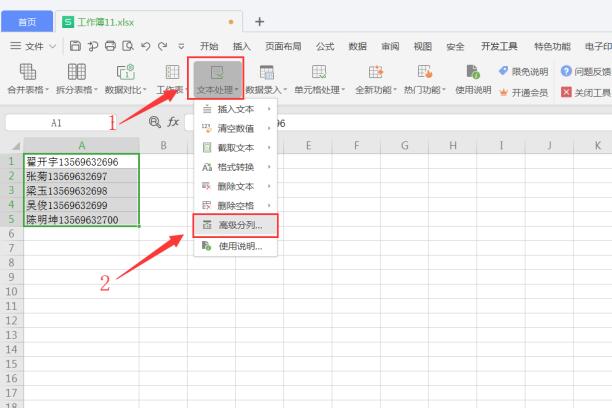Click the Redo arrow icon
Screen dimensions: 612x408
(x=162, y=46)
